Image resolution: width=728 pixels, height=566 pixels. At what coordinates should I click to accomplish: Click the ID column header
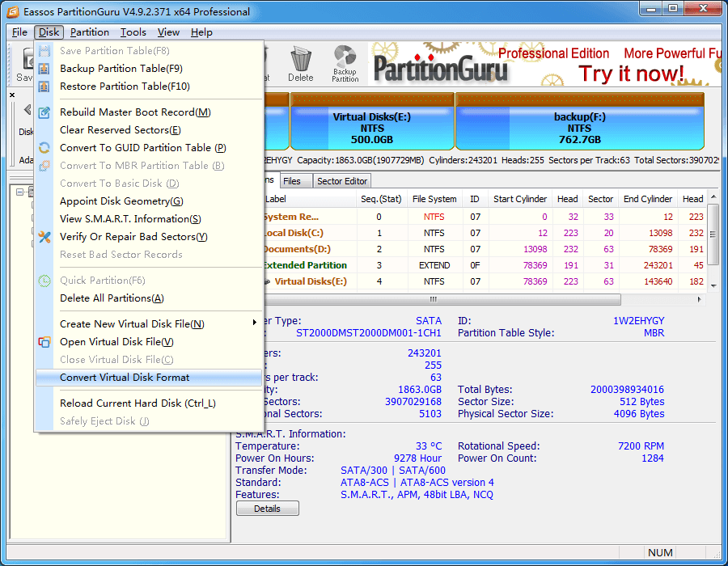[x=475, y=199]
